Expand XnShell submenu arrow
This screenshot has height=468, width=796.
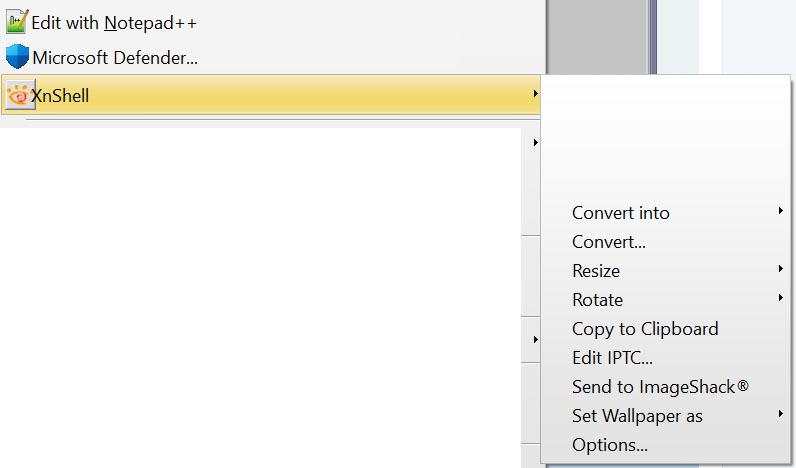pos(535,93)
